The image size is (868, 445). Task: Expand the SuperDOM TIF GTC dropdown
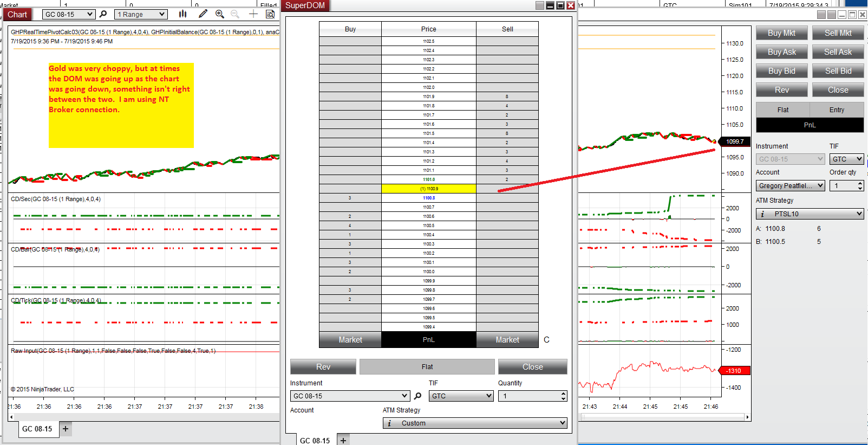click(461, 396)
